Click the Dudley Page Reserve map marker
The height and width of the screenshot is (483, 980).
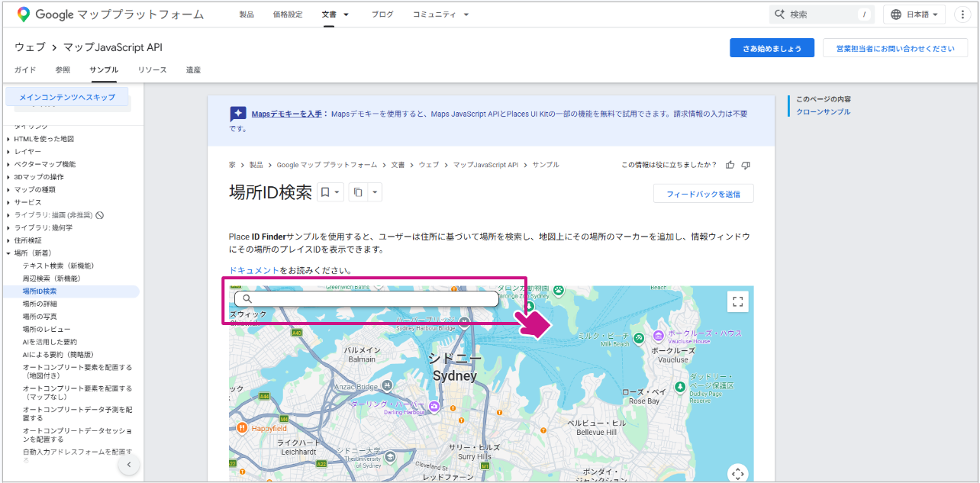pos(679,386)
